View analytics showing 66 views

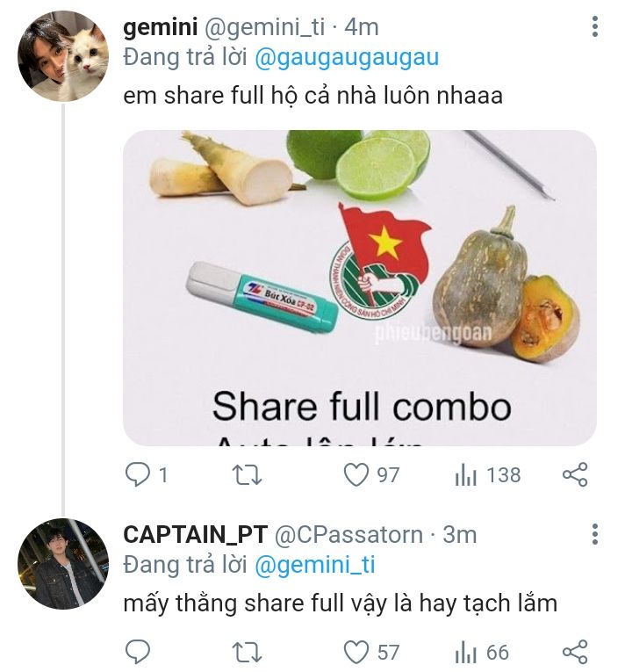point(466,652)
